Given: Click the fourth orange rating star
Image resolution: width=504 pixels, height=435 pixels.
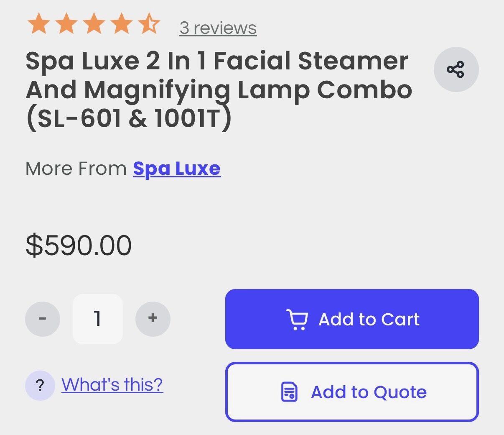Looking at the screenshot, I should point(122,23).
